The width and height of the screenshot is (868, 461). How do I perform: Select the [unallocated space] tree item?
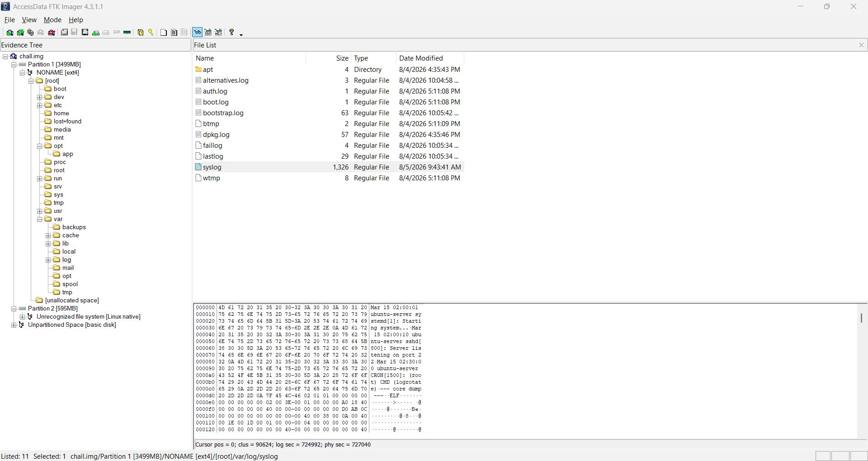pyautogui.click(x=68, y=301)
